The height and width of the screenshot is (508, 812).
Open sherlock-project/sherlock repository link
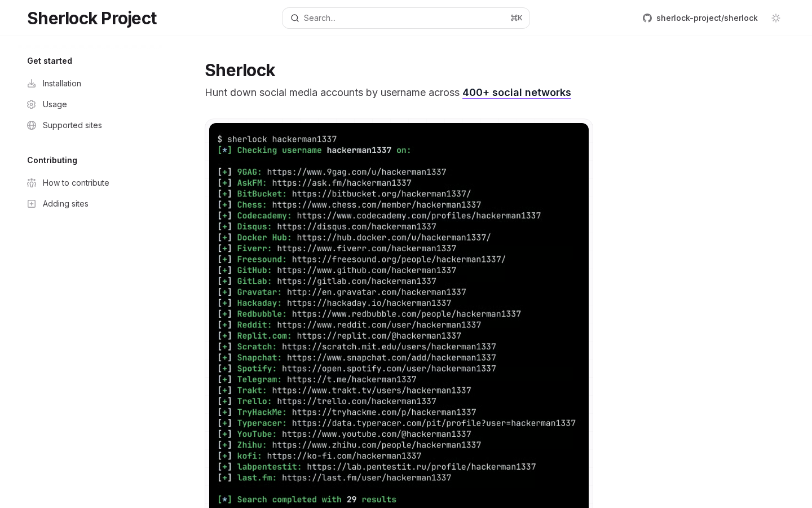point(700,18)
